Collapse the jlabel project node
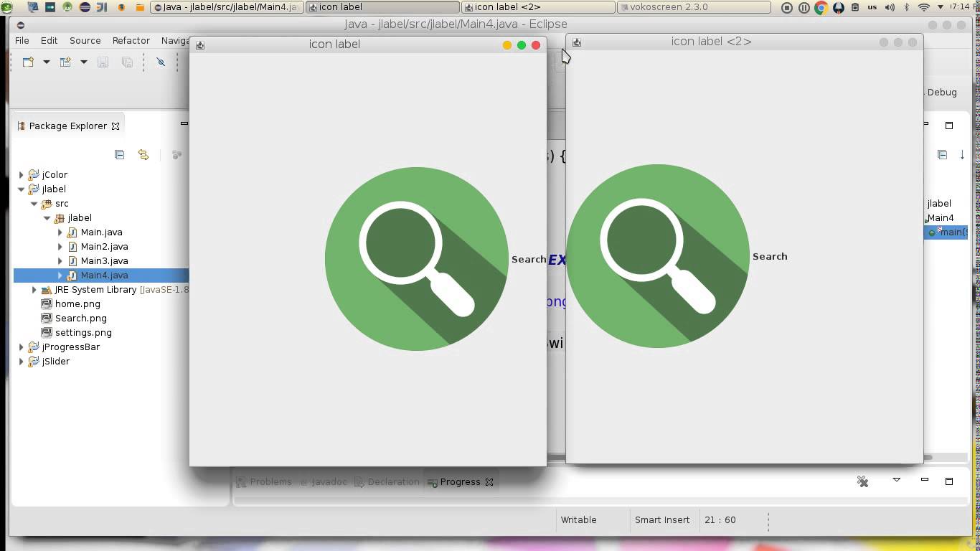The height and width of the screenshot is (551, 980). tap(22, 189)
